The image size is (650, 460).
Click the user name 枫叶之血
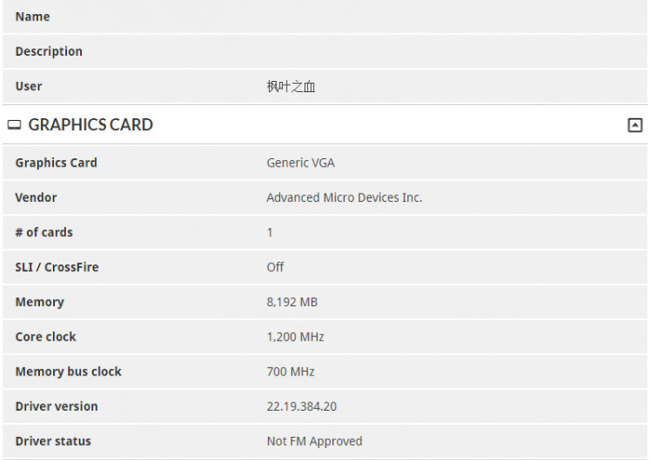click(291, 87)
